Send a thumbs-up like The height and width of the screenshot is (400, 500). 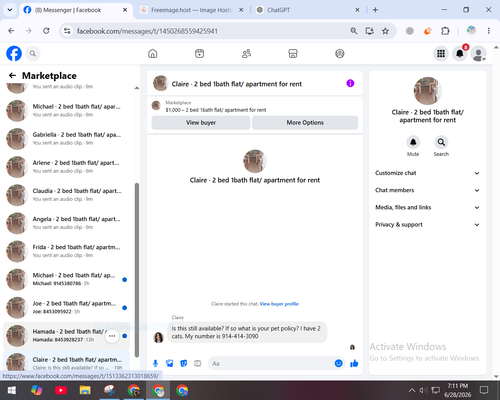tap(354, 363)
